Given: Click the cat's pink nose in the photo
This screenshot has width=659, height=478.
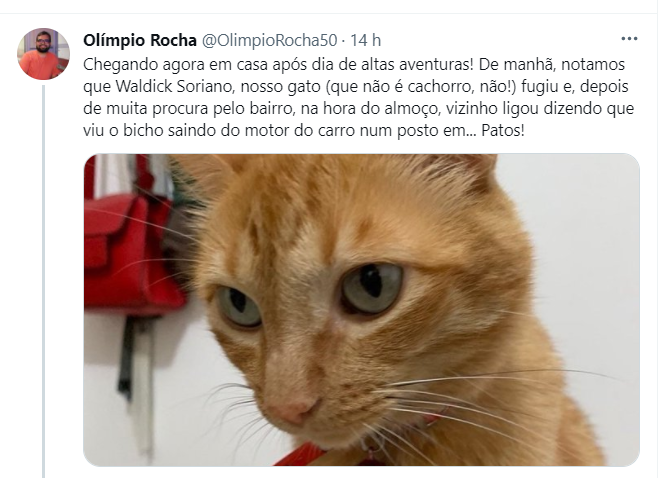Looking at the screenshot, I should (x=292, y=408).
